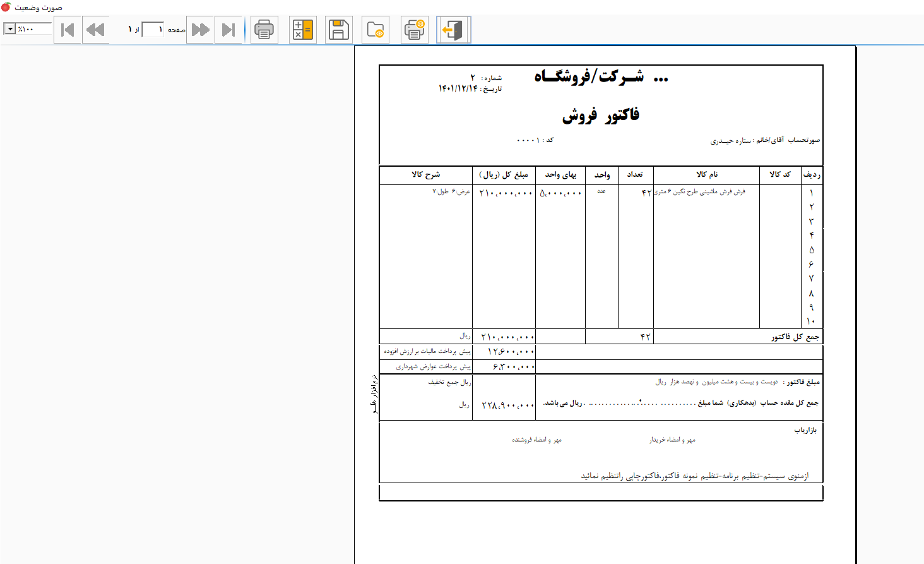Click the page number input field

153,29
